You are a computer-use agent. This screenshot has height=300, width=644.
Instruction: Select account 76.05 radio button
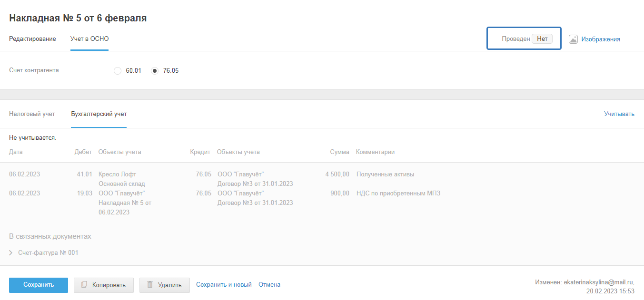(155, 71)
